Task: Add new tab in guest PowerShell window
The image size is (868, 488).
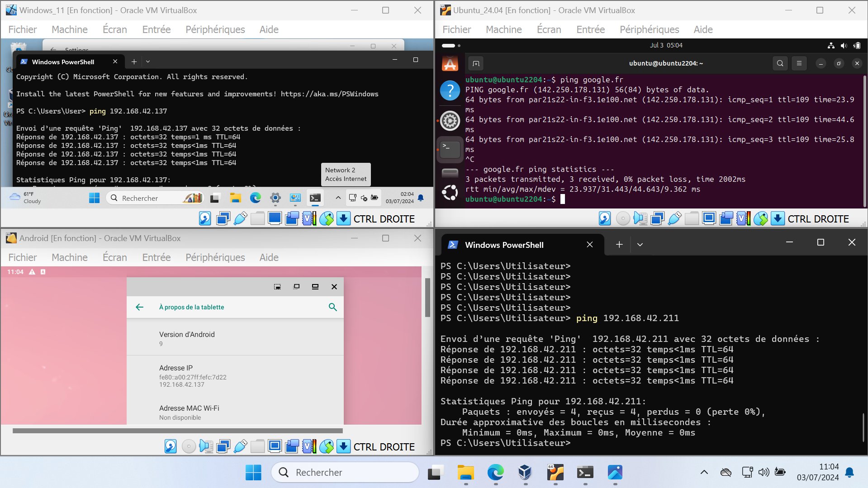Action: [134, 62]
